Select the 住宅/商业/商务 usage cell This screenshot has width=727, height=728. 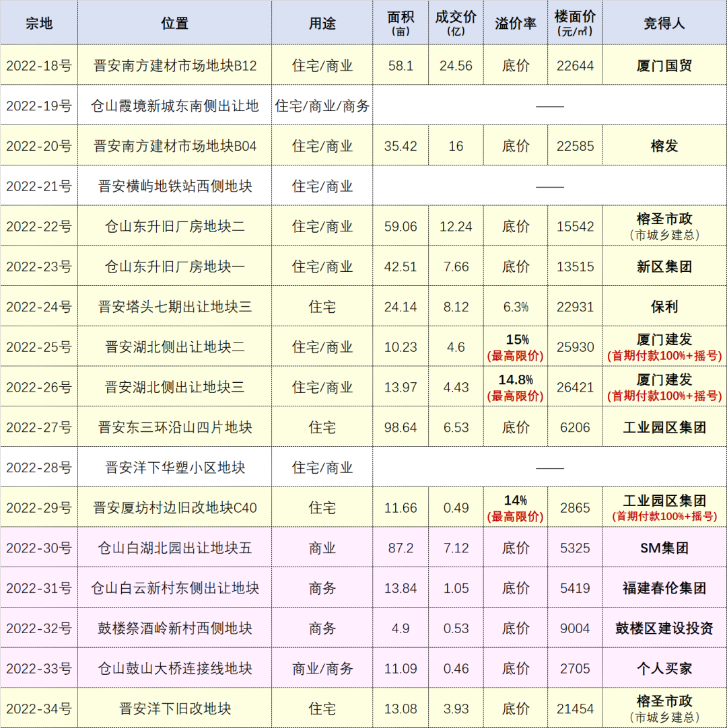click(322, 106)
